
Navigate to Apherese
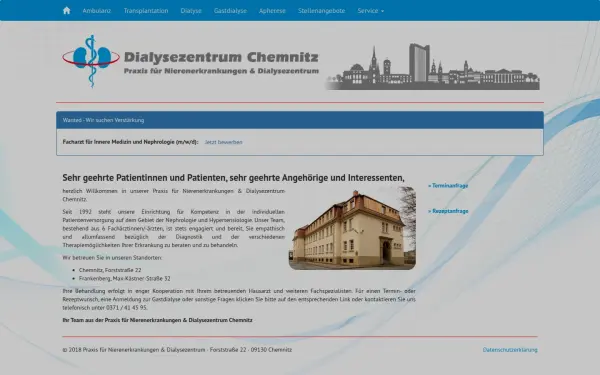tap(272, 11)
